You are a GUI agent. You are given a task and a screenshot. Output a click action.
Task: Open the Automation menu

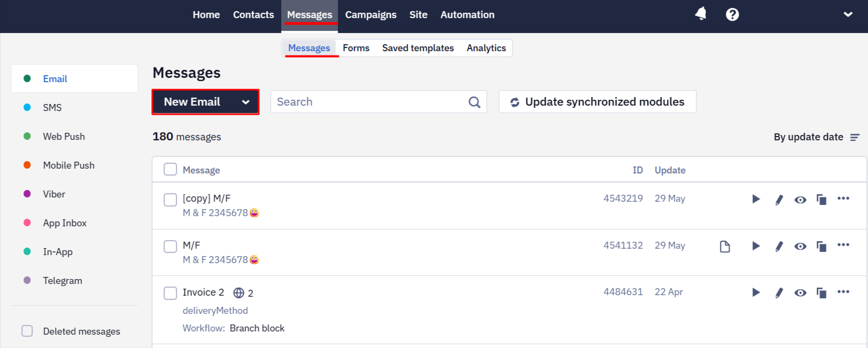click(467, 15)
